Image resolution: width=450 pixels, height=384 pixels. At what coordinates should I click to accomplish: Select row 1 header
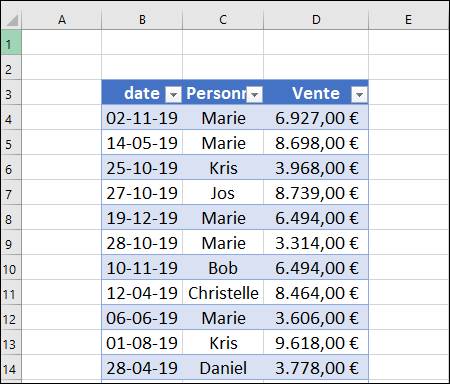[x=11, y=42]
